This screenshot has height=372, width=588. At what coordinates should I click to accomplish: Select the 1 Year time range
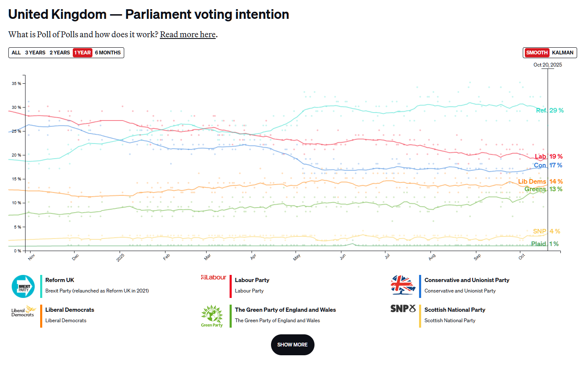click(x=82, y=53)
